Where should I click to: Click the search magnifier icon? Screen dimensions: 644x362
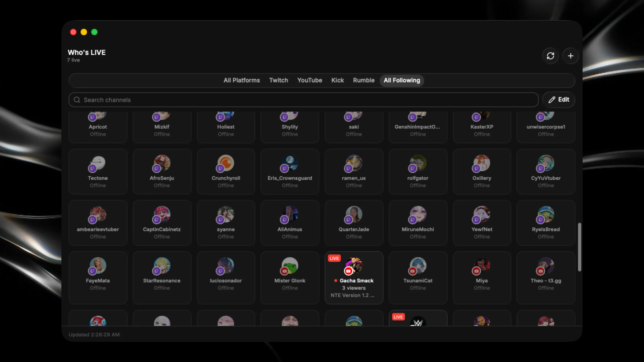(x=77, y=100)
